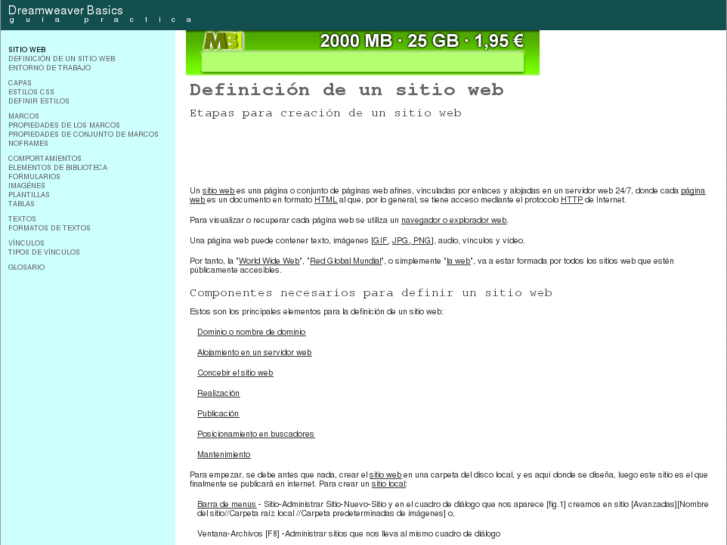Open DEFINIR ESTILOS page

point(38,101)
